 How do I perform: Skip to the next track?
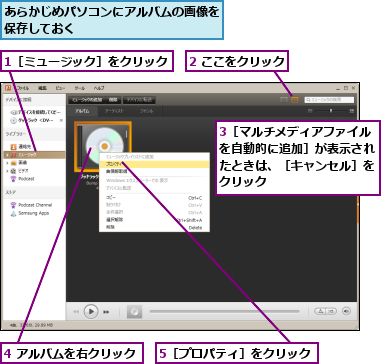pos(106,312)
